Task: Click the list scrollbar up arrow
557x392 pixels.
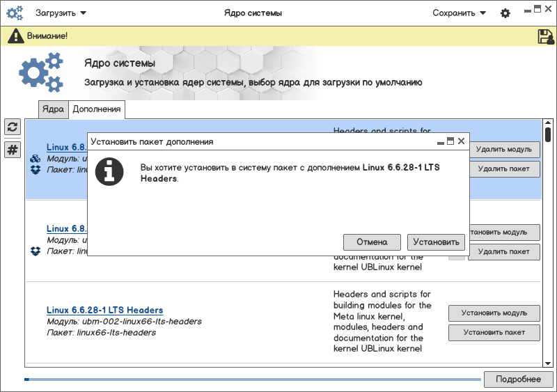Action: click(548, 123)
